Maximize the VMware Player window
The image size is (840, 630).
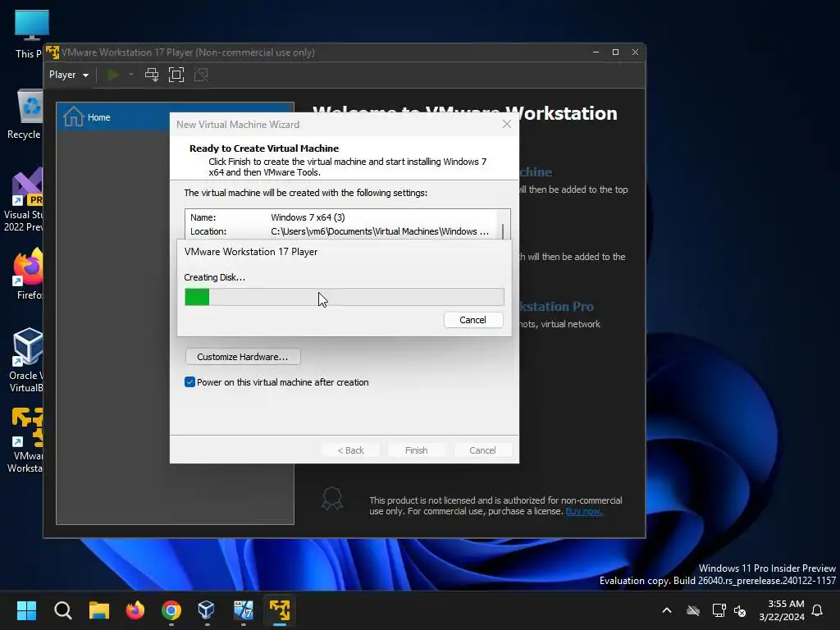[x=615, y=52]
